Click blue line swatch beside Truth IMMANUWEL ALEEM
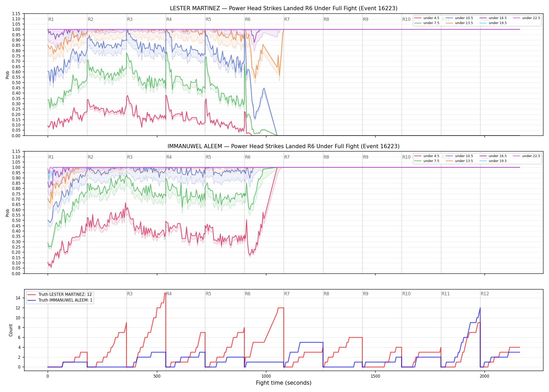 (31, 300)
